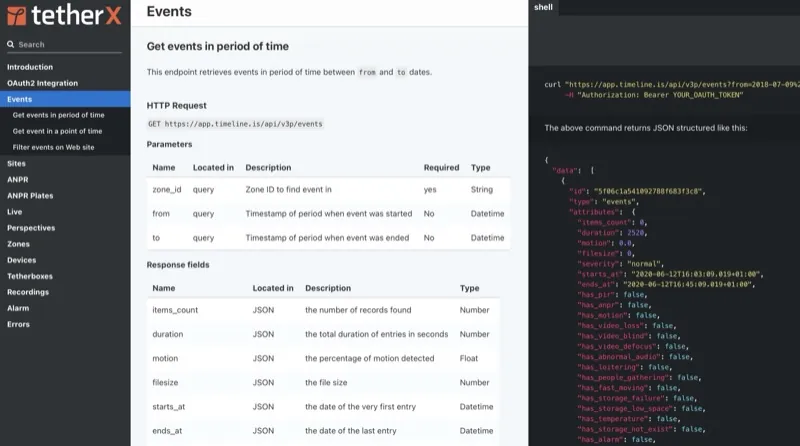Click 'the file size' description cell
Screen dimensions: 800x446
pyautogui.click(x=326, y=383)
